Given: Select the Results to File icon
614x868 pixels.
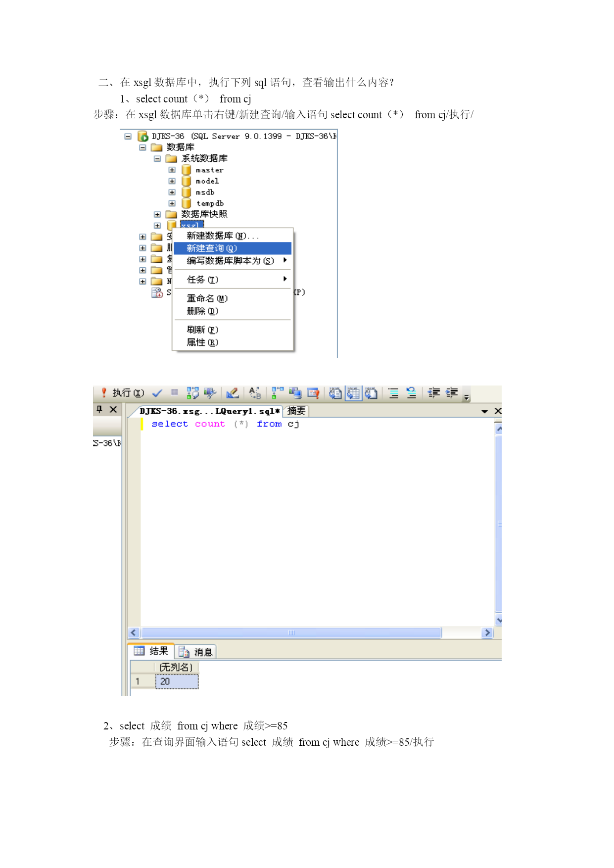Looking at the screenshot, I should (371, 393).
